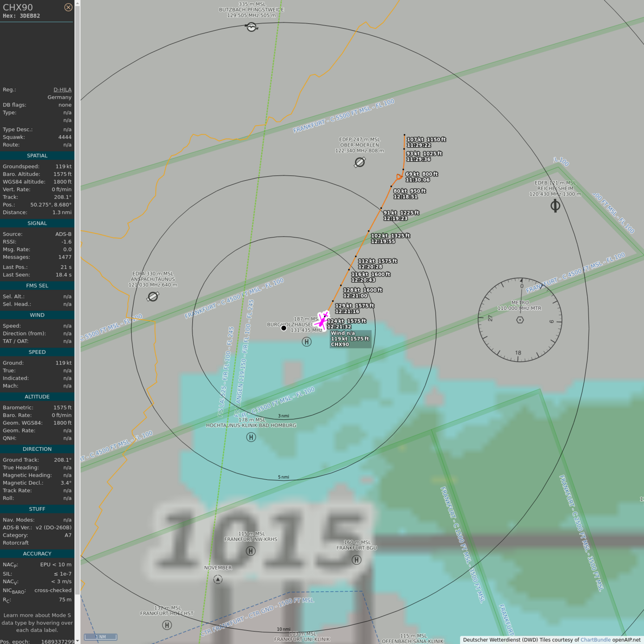The image size is (644, 644).
Task: Click the Frankfurt Hoechst heliport icon
Action: [x=167, y=625]
